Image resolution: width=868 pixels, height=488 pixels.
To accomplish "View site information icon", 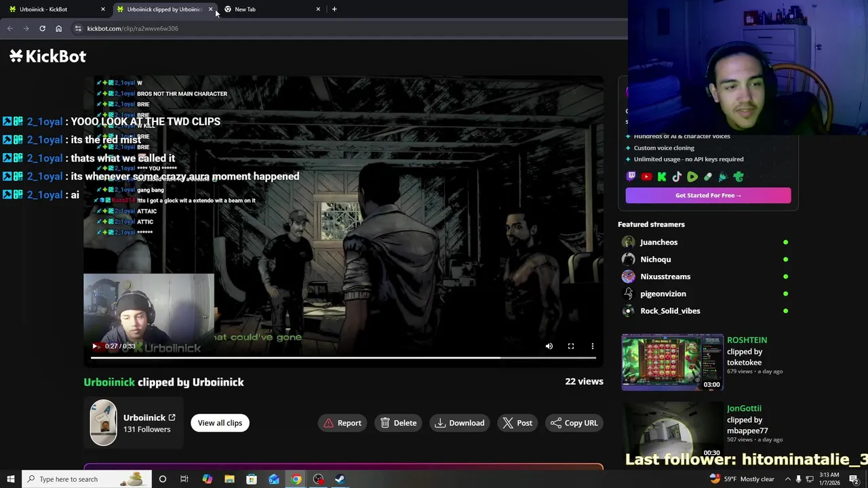I will click(x=78, y=28).
